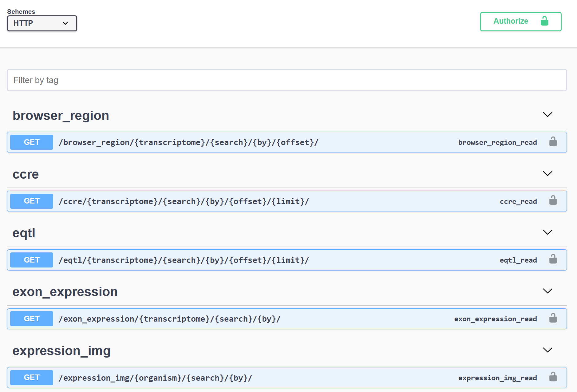Open the GET /eqtl/ endpoint path
577x392 pixels.
pos(184,260)
